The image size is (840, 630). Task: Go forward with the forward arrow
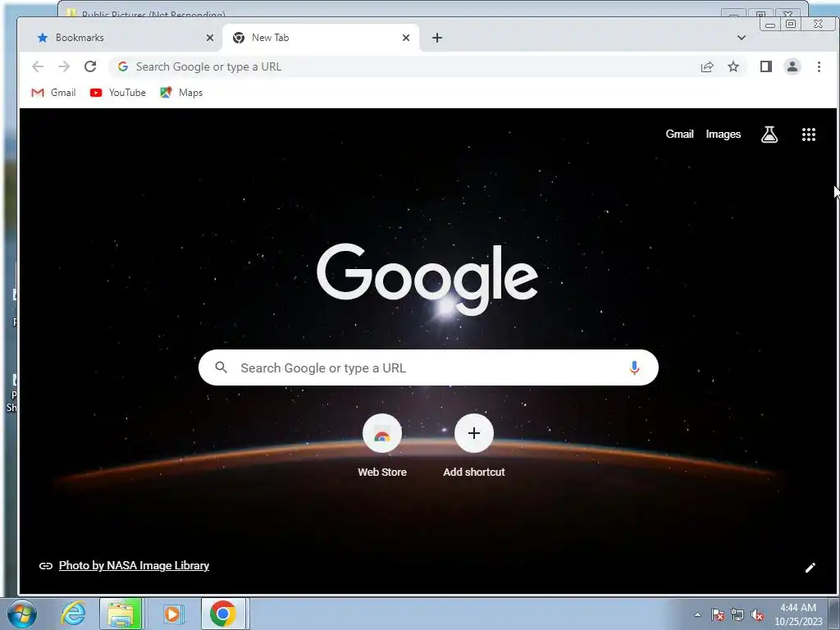pos(64,66)
